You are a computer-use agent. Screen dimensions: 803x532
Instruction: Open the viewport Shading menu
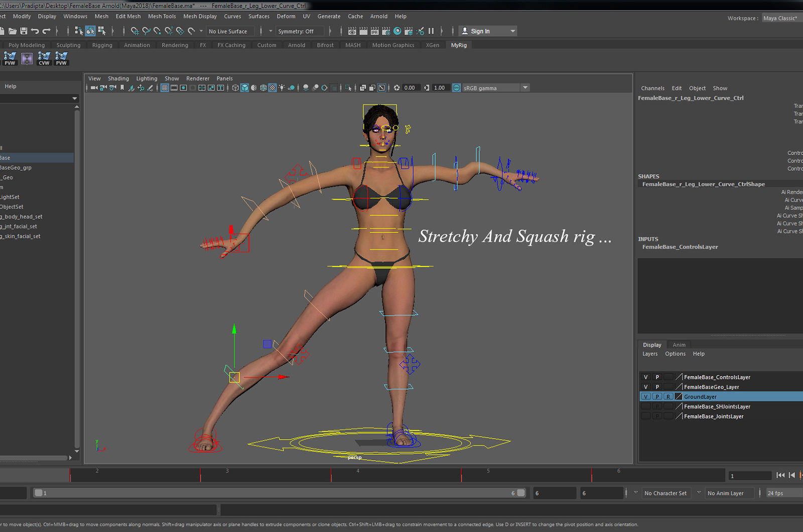click(118, 78)
